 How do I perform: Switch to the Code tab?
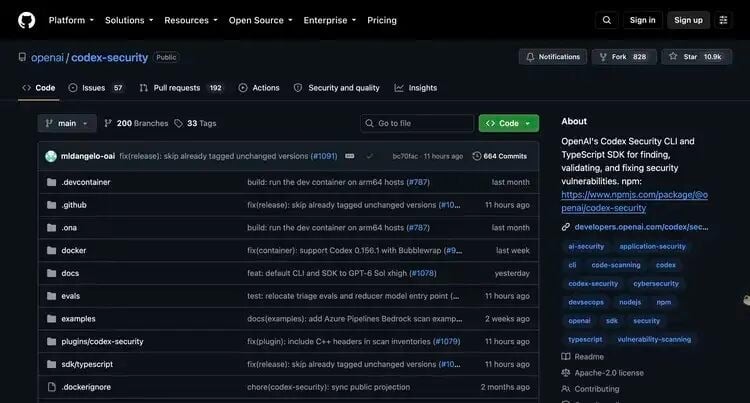click(x=39, y=88)
